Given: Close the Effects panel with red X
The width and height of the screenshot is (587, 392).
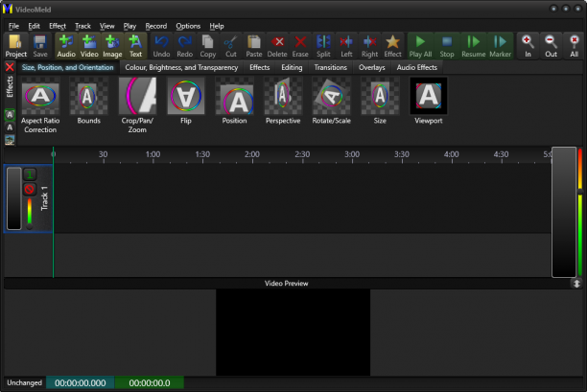Looking at the screenshot, I should 10,67.
